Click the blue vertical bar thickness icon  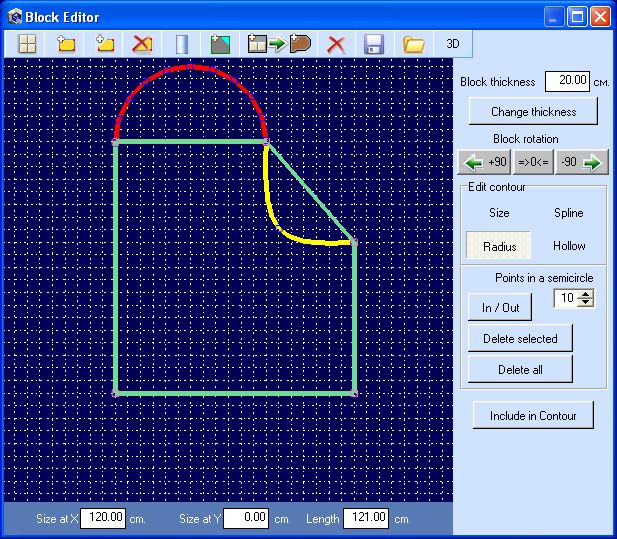pos(181,44)
